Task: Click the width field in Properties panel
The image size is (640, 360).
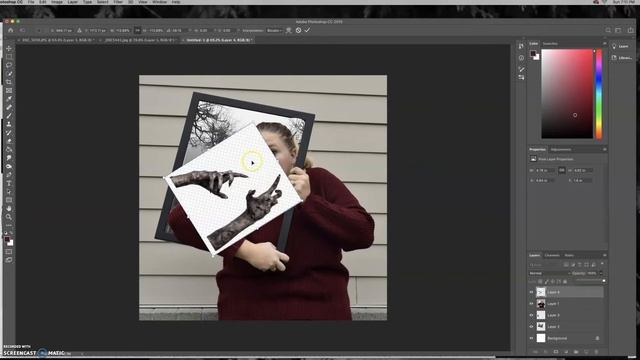Action: click(x=545, y=170)
